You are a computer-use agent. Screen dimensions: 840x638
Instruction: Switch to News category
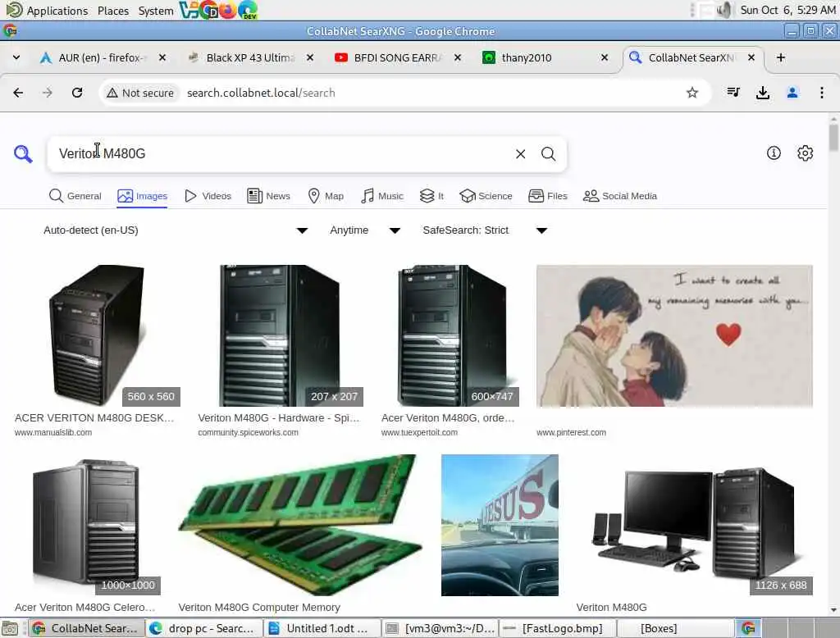click(x=269, y=196)
